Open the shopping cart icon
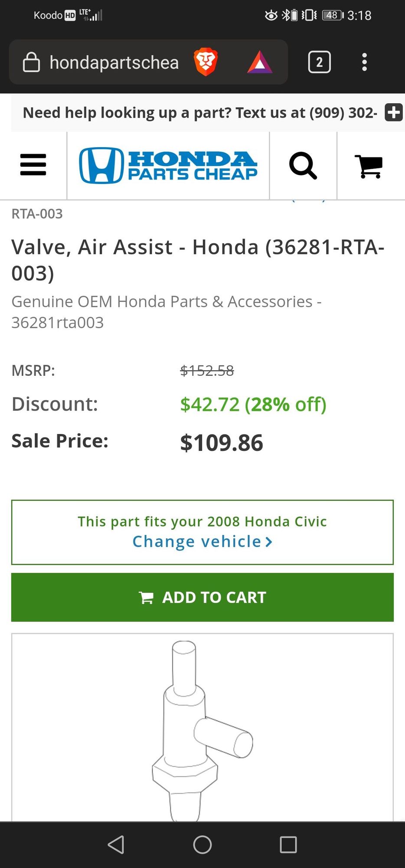The image size is (405, 868). coord(369,166)
